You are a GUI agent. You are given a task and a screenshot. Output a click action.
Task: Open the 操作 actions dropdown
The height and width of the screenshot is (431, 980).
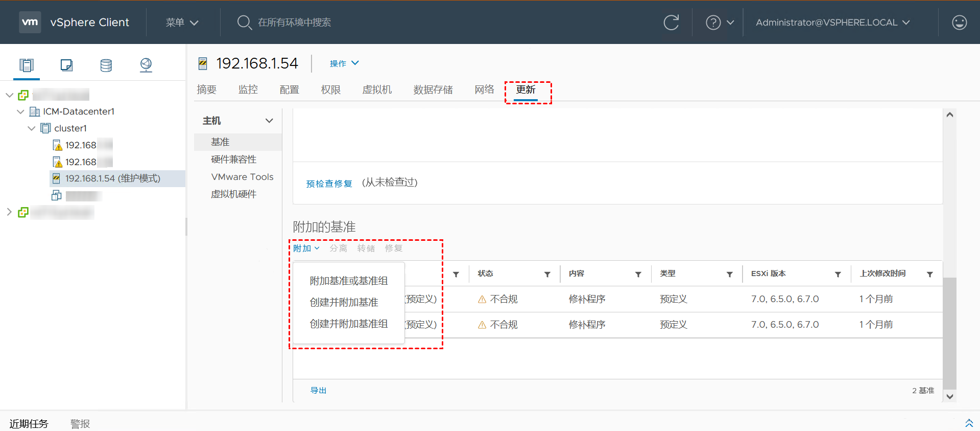tap(344, 63)
